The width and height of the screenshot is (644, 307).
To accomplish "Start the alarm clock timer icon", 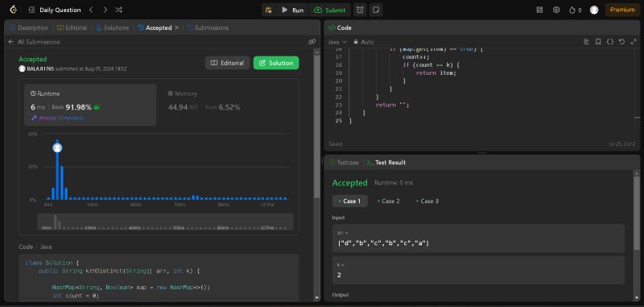I will 360,10.
